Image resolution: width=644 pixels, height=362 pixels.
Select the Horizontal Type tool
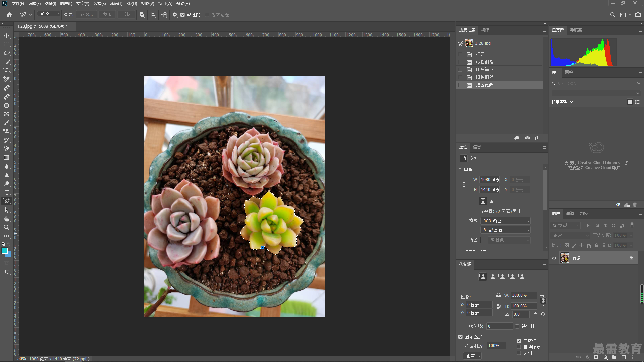pos(7,192)
